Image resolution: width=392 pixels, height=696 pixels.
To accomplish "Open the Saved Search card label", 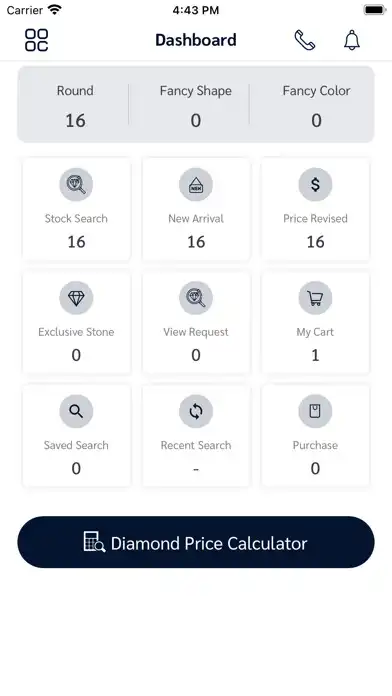I will point(76,445).
